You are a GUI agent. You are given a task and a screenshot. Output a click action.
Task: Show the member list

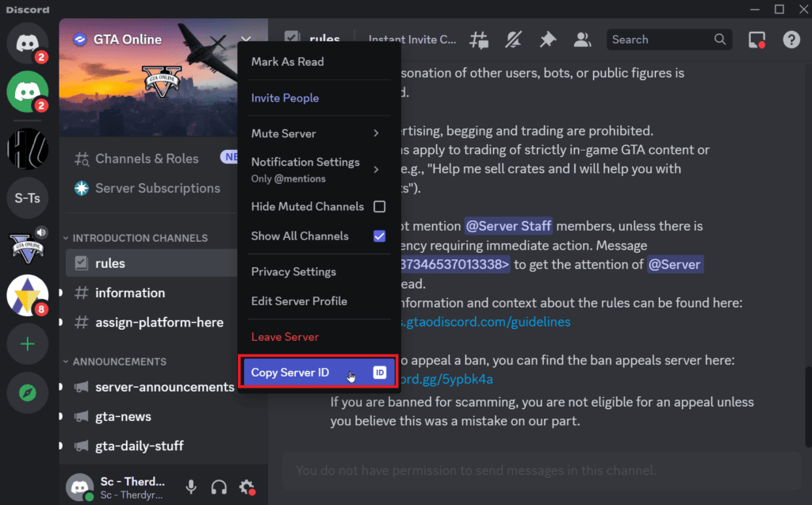[x=582, y=40]
